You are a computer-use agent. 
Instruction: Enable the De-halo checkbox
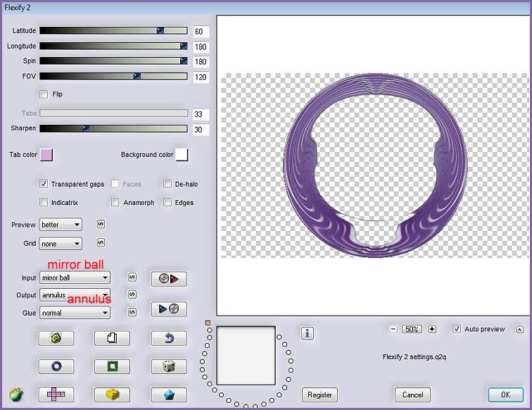click(x=167, y=184)
